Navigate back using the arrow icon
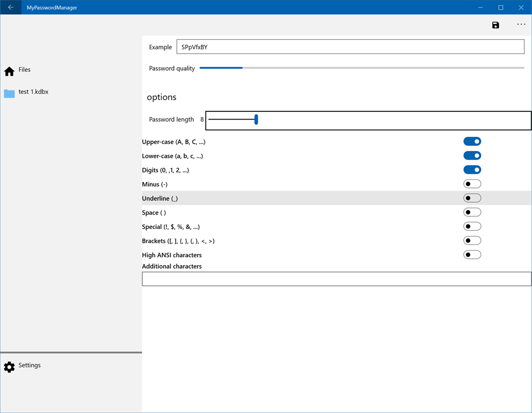The width and height of the screenshot is (532, 413). click(11, 7)
